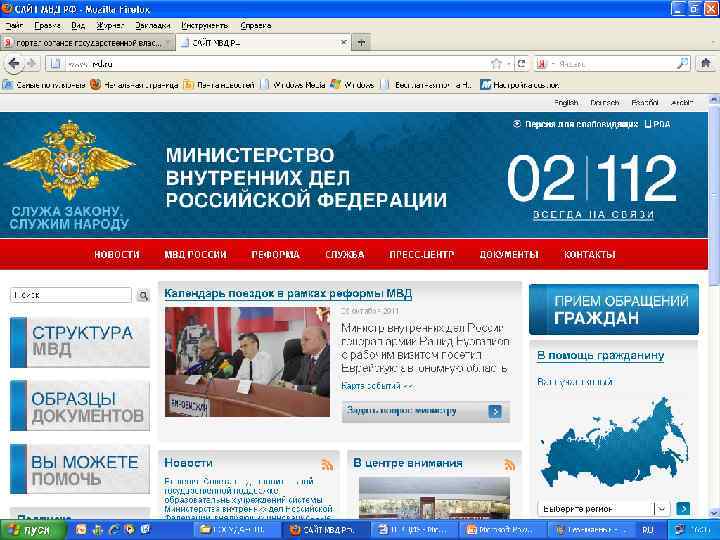
Task: Click the Start button on the taskbar
Action: point(32,530)
